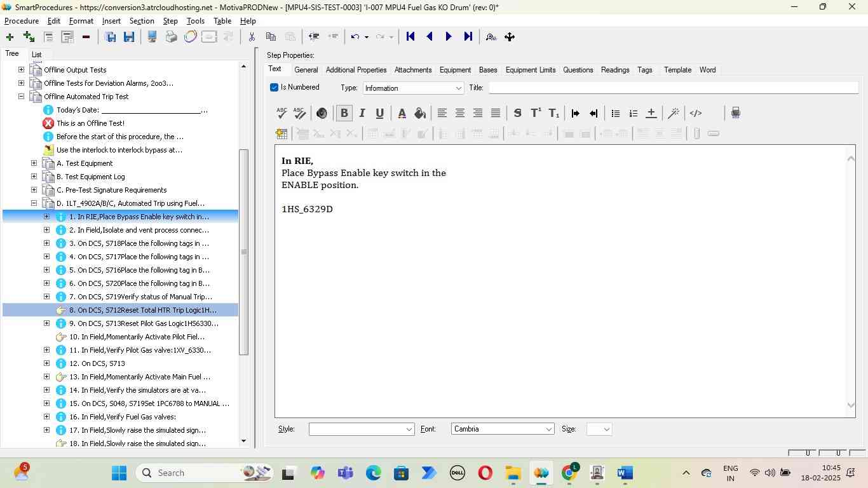Expand step 9 On DCS, S713 node
Viewport: 868px width, 488px height.
tap(46, 323)
